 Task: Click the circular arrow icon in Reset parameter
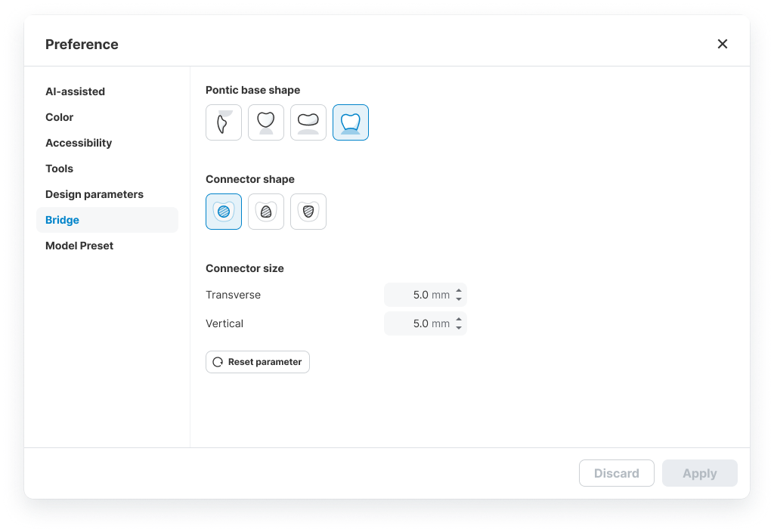coord(218,362)
